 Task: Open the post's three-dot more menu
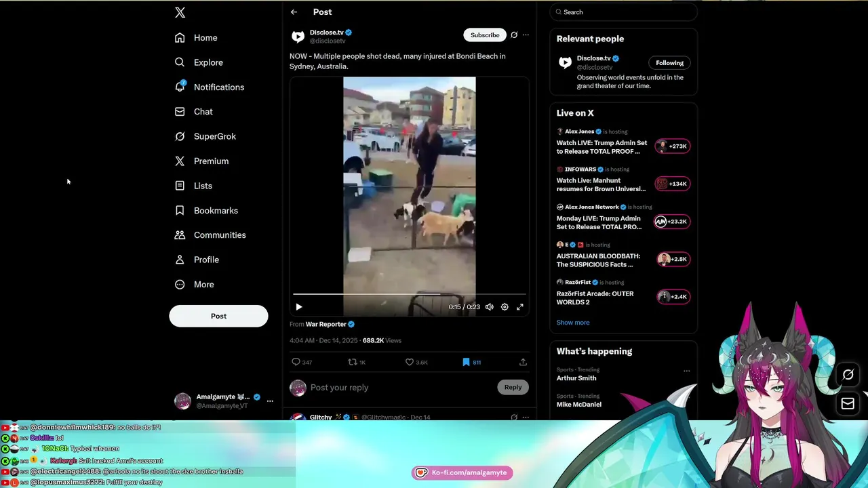point(526,35)
